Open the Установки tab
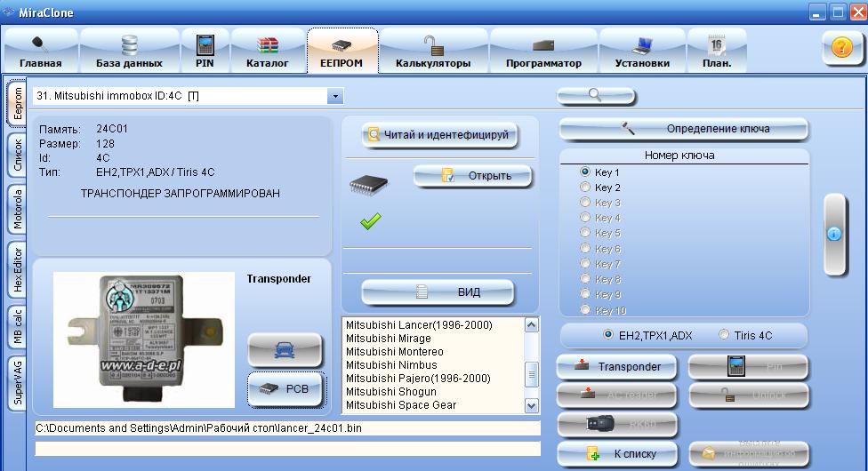 pos(642,51)
